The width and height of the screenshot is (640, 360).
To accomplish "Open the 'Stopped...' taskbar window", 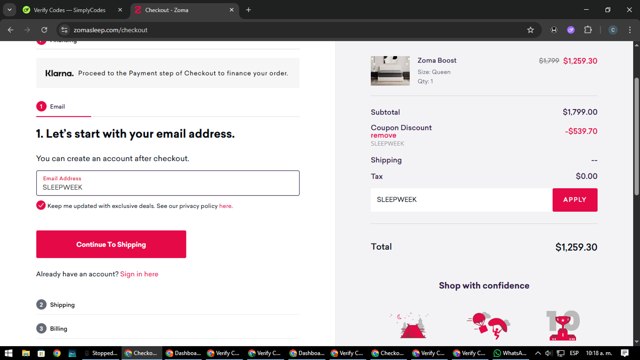I will pyautogui.click(x=101, y=353).
